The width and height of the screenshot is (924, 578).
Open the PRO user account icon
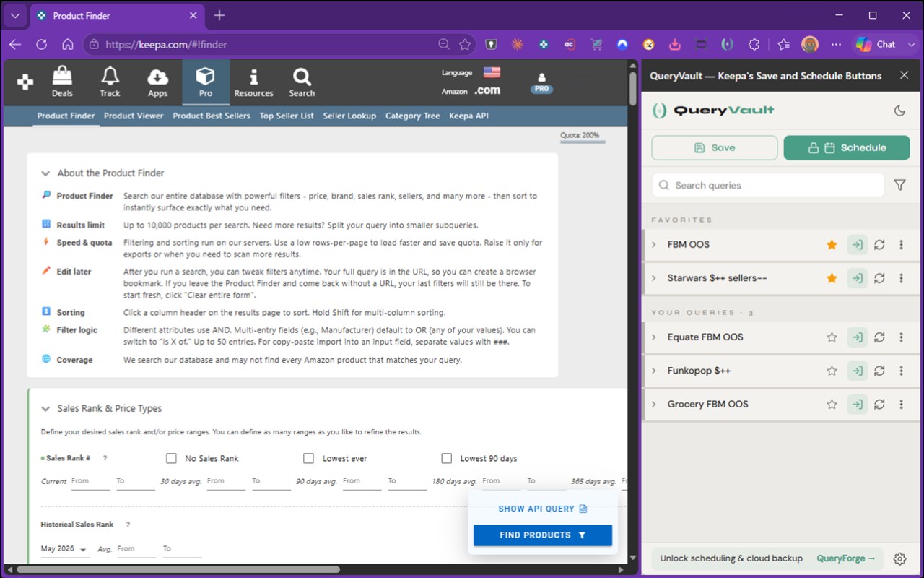[541, 82]
